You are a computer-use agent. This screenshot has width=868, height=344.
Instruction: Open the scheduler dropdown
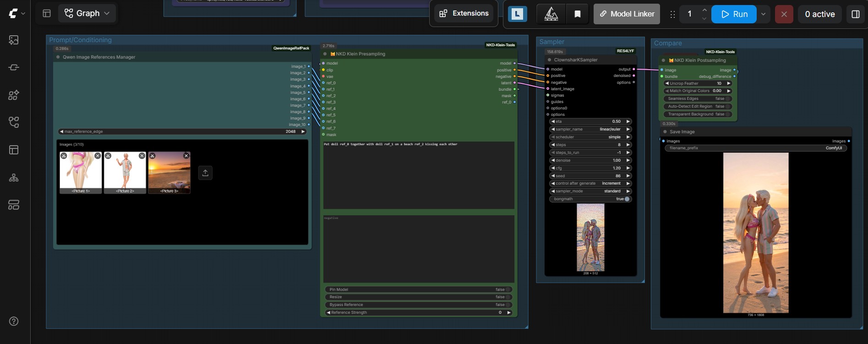point(590,137)
